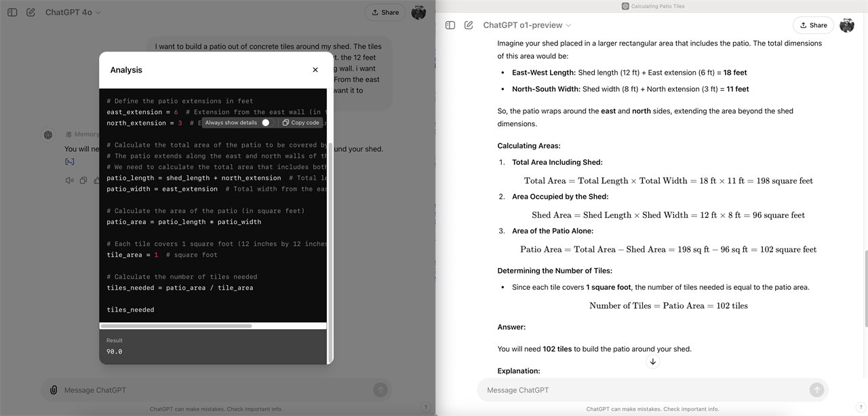Click the send button in 4o window
The height and width of the screenshot is (416, 868).
380,390
